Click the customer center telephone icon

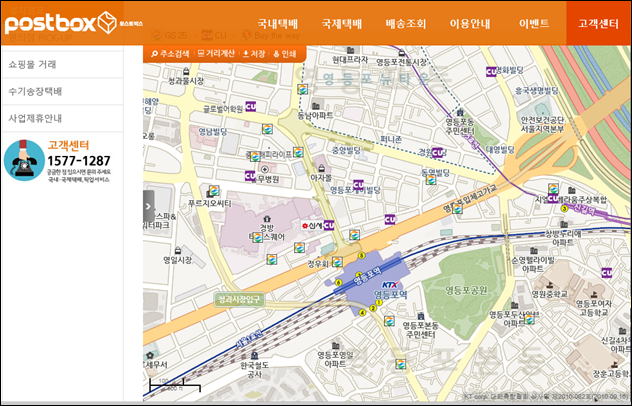point(24,160)
